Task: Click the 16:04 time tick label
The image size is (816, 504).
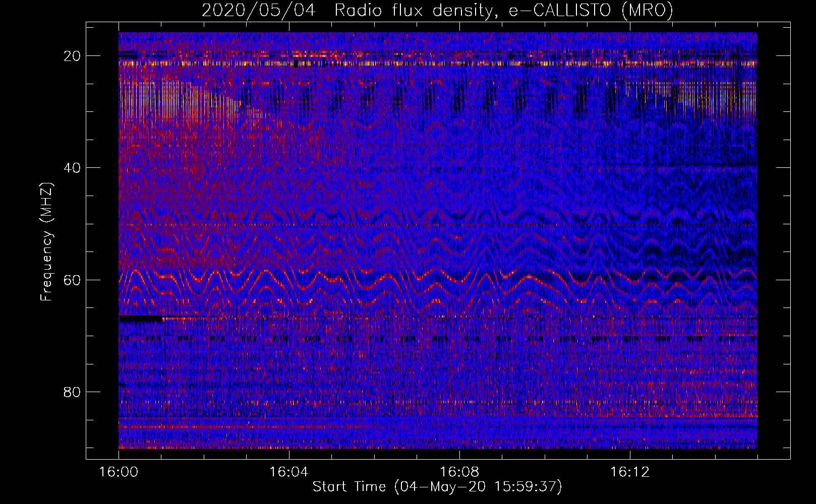Action: click(x=289, y=472)
